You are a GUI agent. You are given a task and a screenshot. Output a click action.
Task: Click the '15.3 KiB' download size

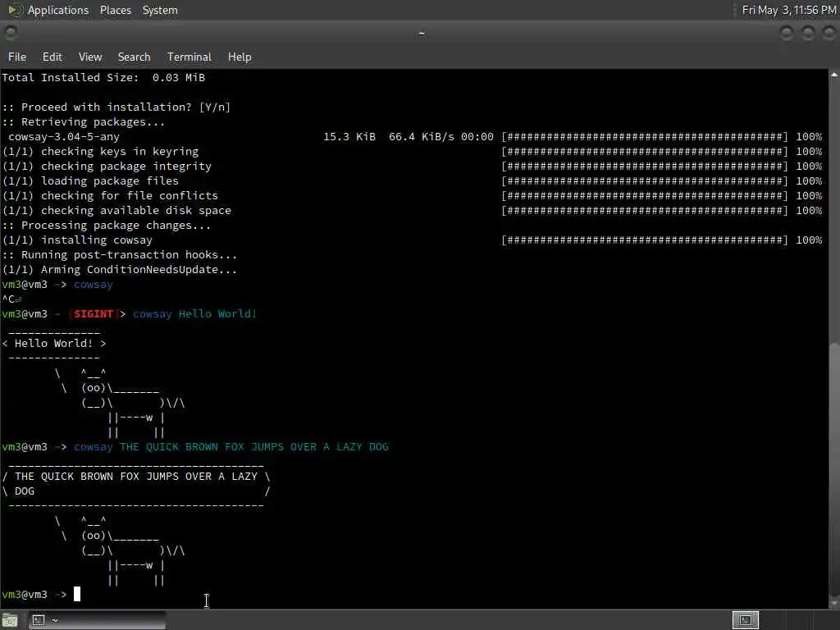pos(349,137)
